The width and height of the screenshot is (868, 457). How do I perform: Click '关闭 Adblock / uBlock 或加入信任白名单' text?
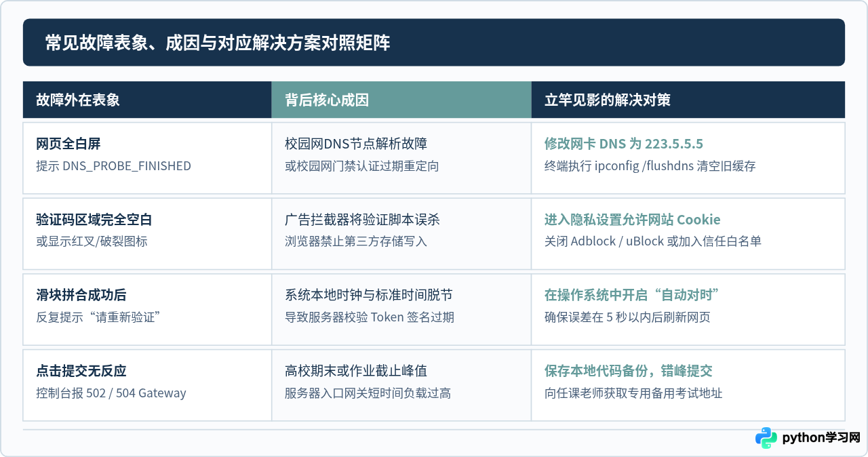[x=653, y=241]
